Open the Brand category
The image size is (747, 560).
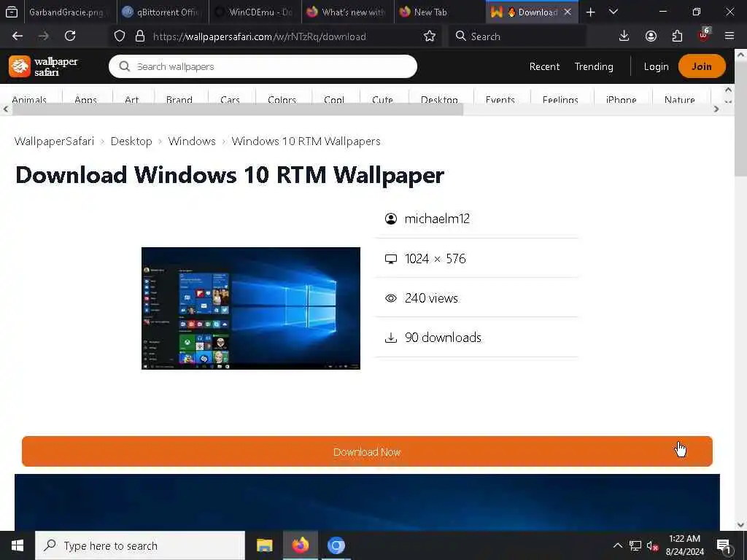(x=179, y=99)
